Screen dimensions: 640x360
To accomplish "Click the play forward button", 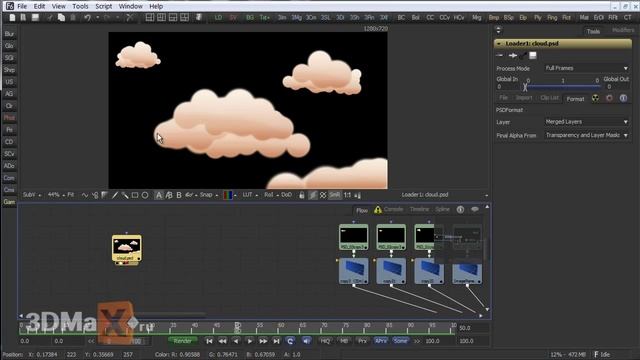I will [249, 341].
